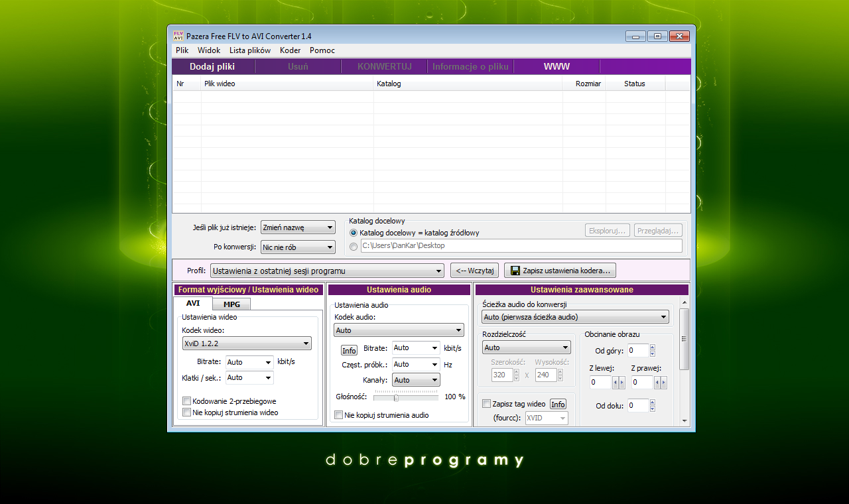Check the Zapisz tag wideo option

(x=487, y=404)
